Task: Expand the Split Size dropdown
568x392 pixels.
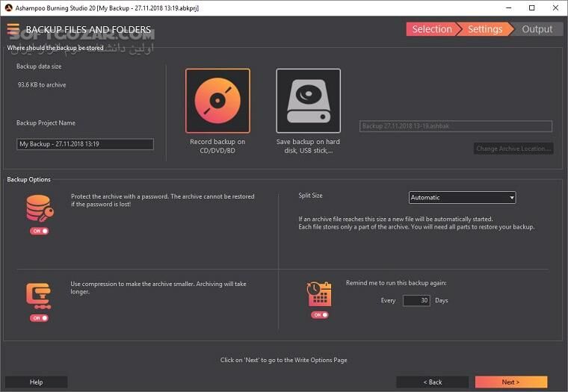Action: pyautogui.click(x=463, y=198)
